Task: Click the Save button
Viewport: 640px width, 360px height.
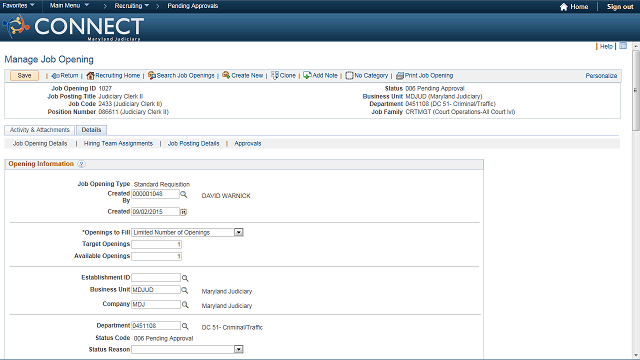Action: click(x=24, y=76)
